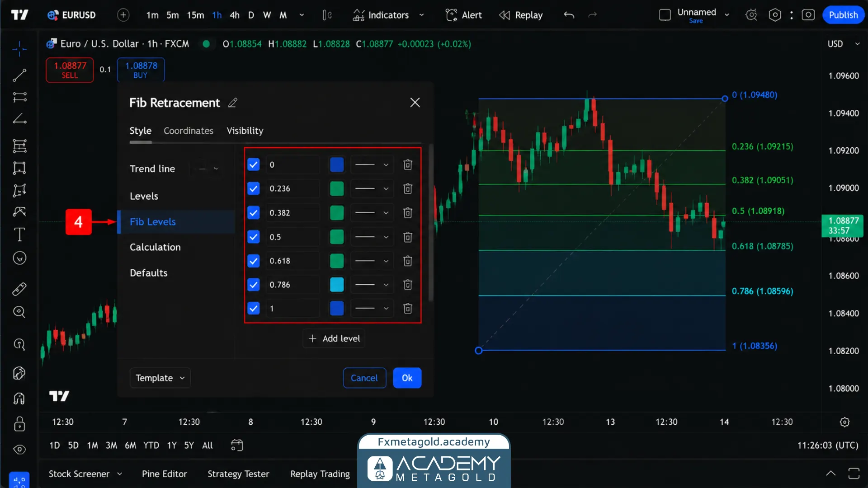The image size is (868, 488).
Task: Open the Template dropdown
Action: pyautogui.click(x=160, y=378)
